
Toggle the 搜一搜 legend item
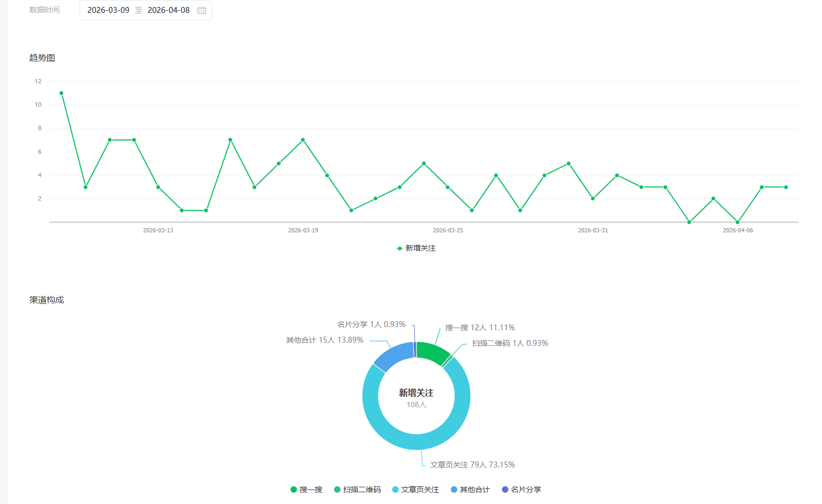point(306,489)
